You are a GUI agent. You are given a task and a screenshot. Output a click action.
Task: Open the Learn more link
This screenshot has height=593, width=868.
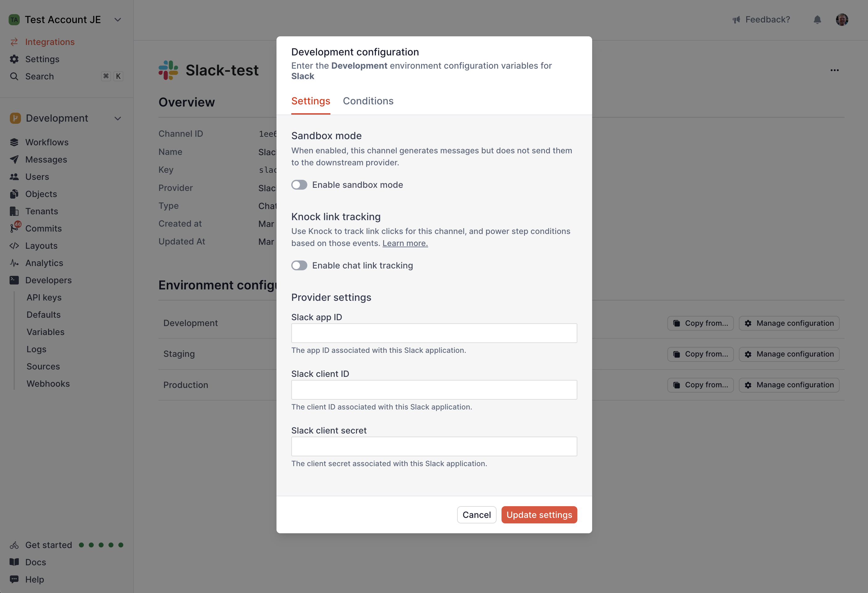tap(405, 243)
